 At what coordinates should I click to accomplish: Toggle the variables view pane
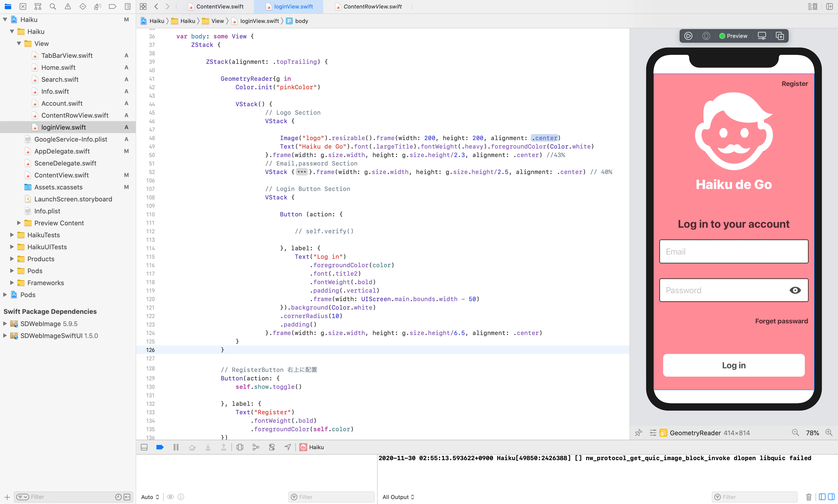(x=822, y=497)
